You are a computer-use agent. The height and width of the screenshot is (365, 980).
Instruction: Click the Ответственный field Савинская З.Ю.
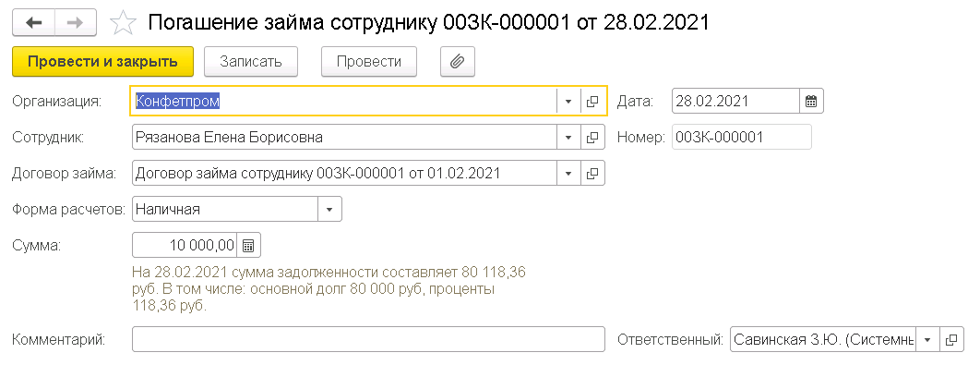[823, 340]
